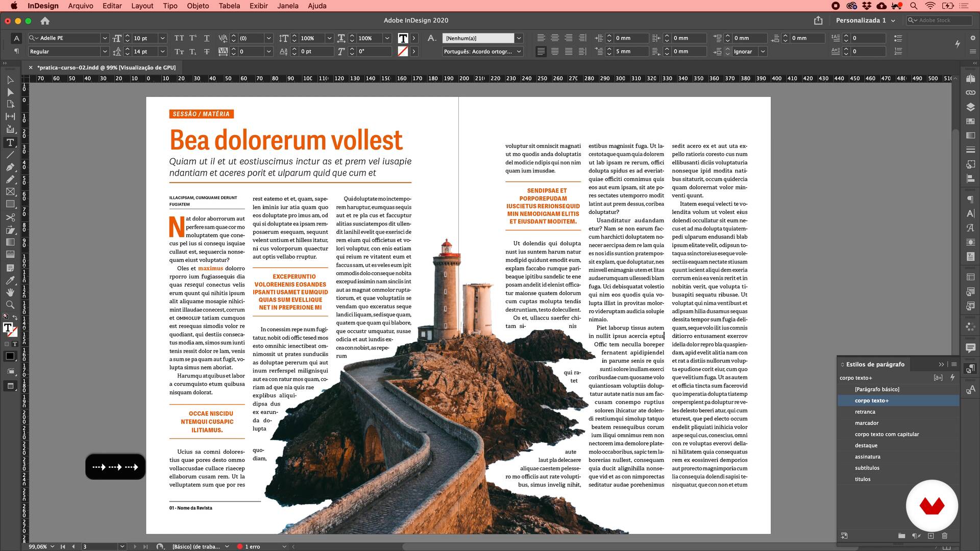Select the Page tool
This screenshot has height=551, width=980.
click(10, 105)
